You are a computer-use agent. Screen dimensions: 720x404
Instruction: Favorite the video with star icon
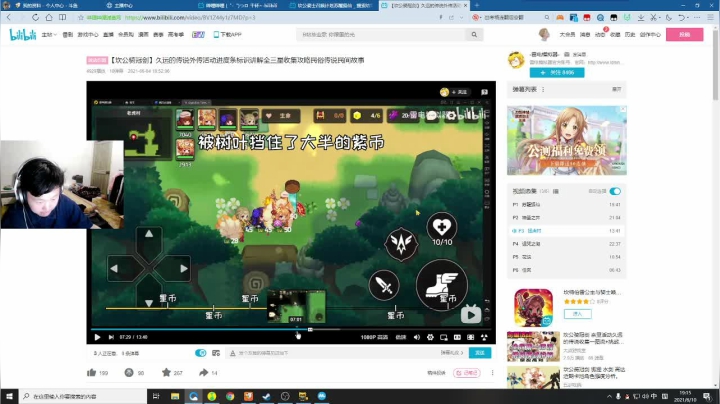point(166,372)
